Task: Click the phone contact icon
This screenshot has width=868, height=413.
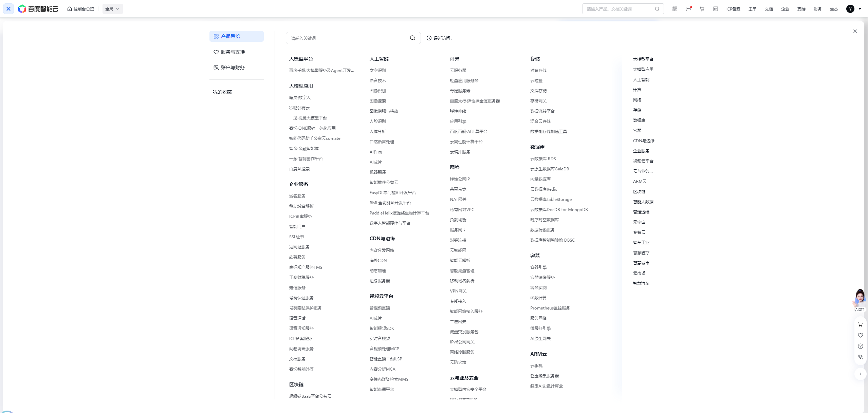Action: (x=861, y=357)
